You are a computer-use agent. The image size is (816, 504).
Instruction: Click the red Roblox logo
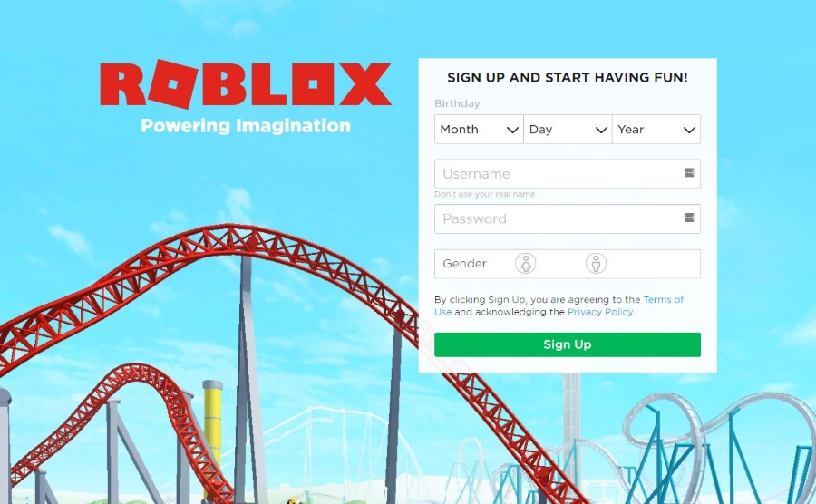point(245,84)
